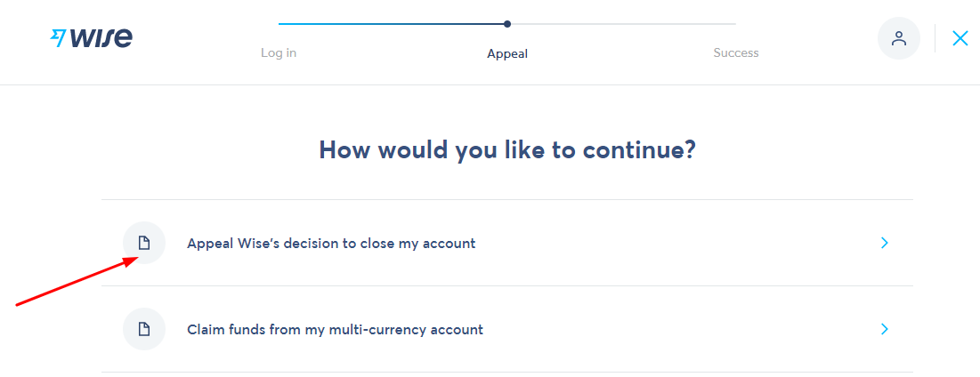Click the document icon beside Claim funds

click(144, 329)
